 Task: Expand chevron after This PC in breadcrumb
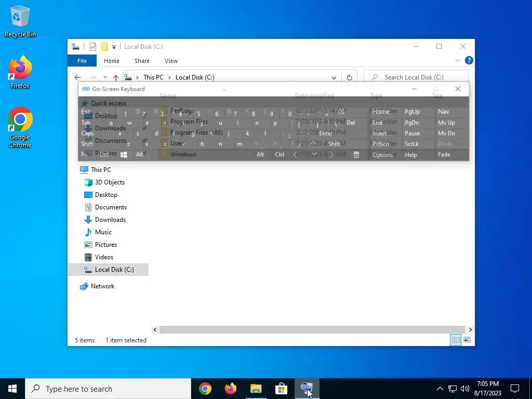point(169,78)
